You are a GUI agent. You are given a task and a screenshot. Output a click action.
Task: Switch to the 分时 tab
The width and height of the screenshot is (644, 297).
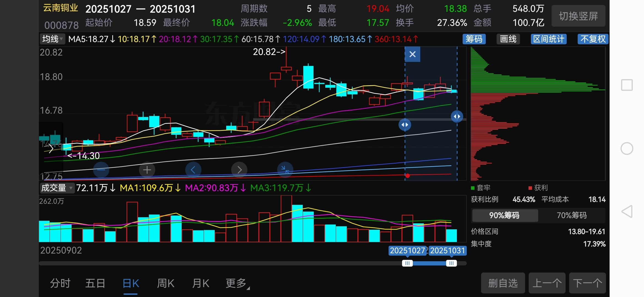click(x=60, y=283)
